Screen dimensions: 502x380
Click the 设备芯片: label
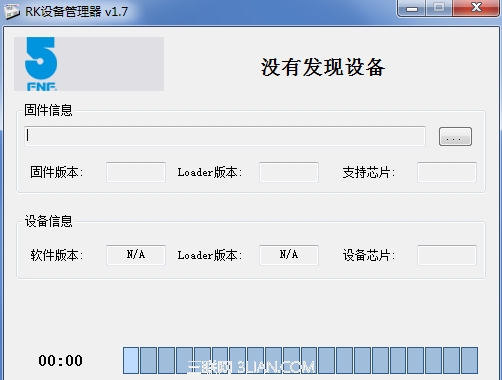coord(369,255)
